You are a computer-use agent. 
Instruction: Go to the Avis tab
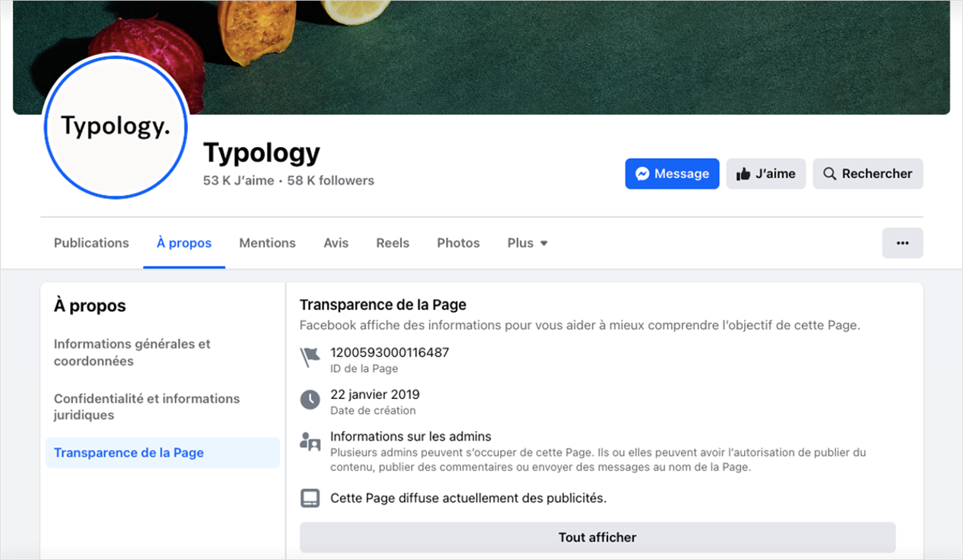point(336,243)
